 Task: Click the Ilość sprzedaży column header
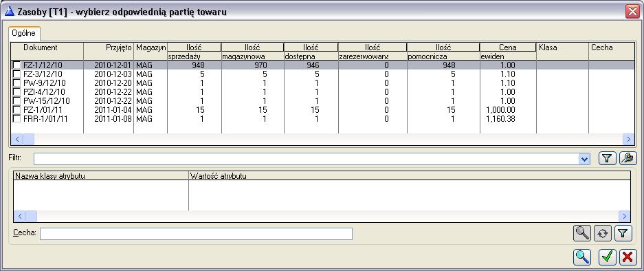coord(195,52)
